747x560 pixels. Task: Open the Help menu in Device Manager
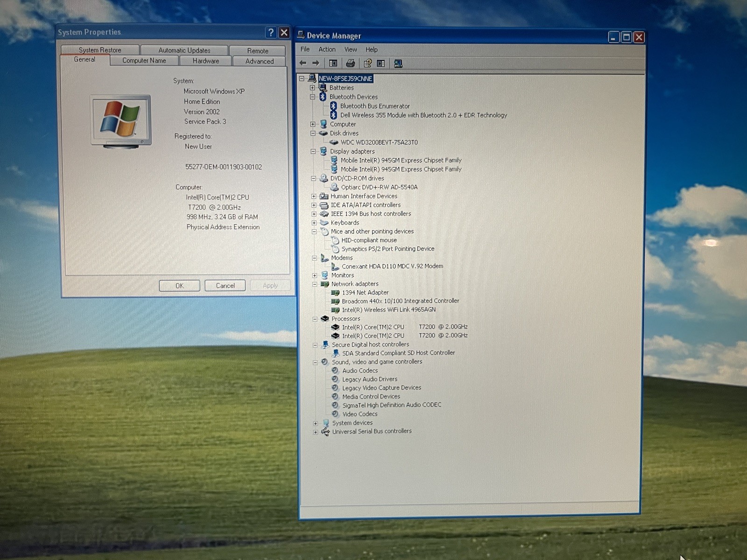coord(372,49)
